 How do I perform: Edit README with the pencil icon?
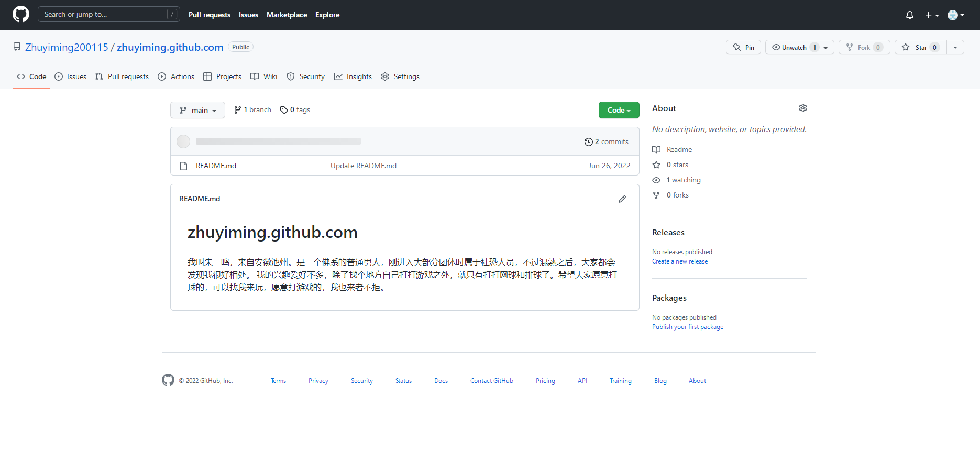click(x=622, y=199)
